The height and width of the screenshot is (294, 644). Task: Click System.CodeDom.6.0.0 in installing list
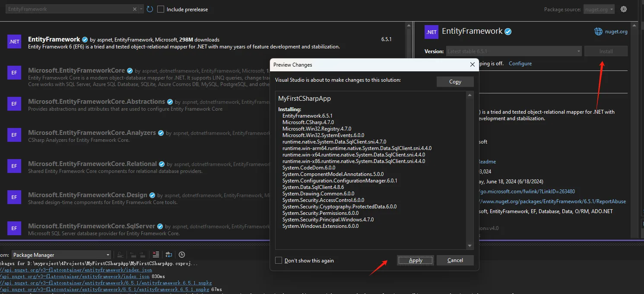[x=309, y=168]
